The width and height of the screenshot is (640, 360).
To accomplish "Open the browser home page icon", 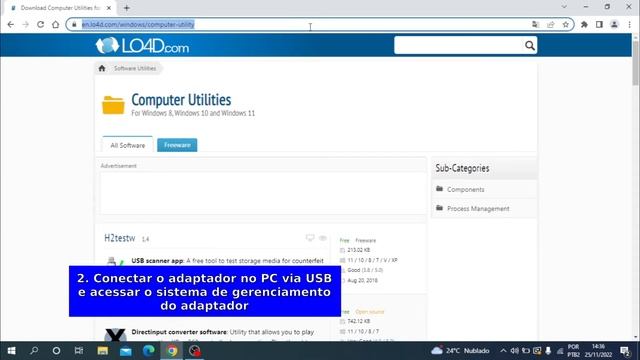I will click(x=56, y=24).
